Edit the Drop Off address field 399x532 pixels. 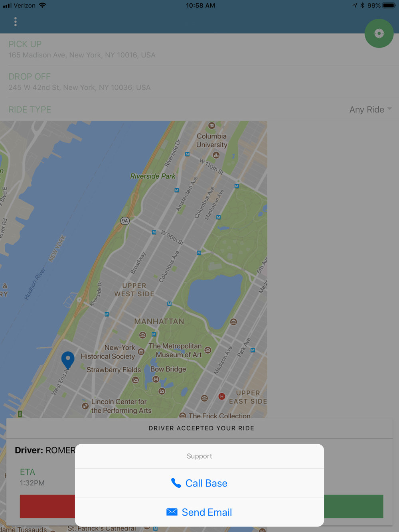pos(199,82)
